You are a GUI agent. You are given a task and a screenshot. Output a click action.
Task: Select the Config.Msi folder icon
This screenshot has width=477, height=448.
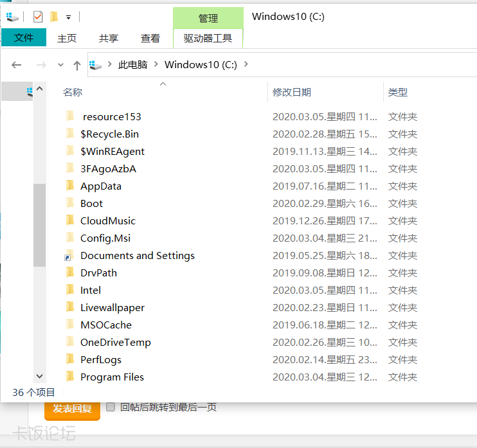[70, 237]
